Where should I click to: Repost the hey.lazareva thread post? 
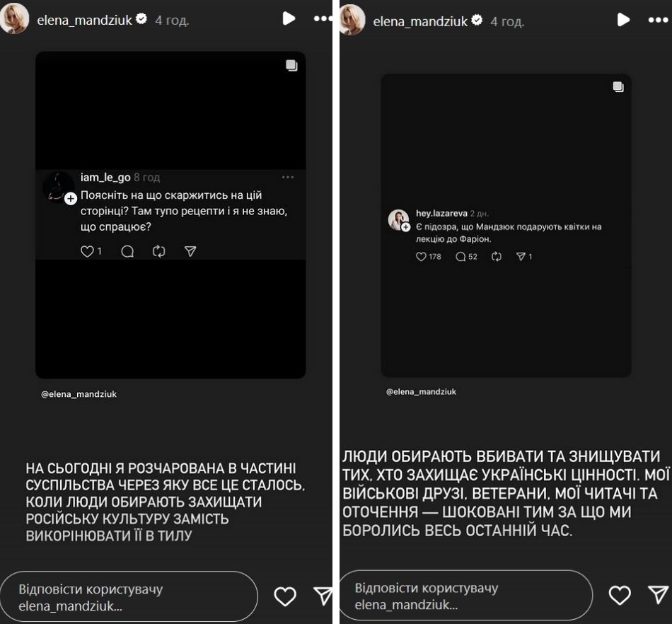[497, 257]
